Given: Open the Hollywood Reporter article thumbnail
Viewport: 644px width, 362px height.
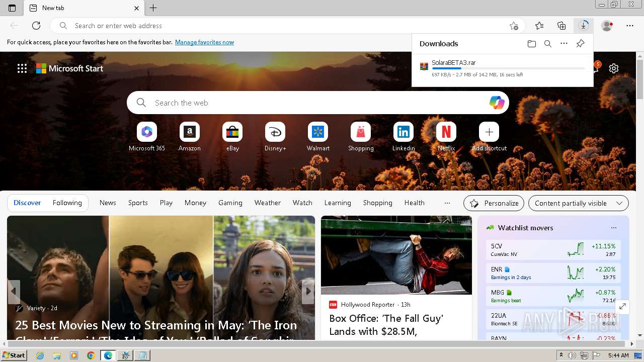Looking at the screenshot, I should [x=396, y=255].
